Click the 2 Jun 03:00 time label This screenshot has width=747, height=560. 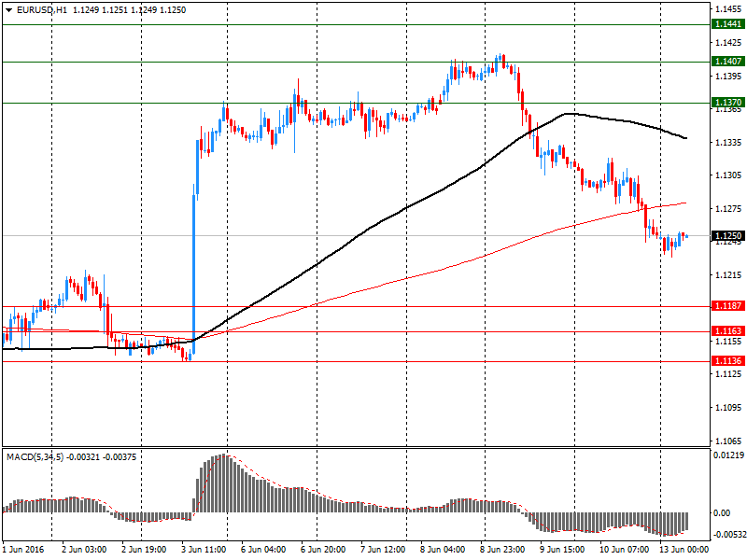[84, 550]
